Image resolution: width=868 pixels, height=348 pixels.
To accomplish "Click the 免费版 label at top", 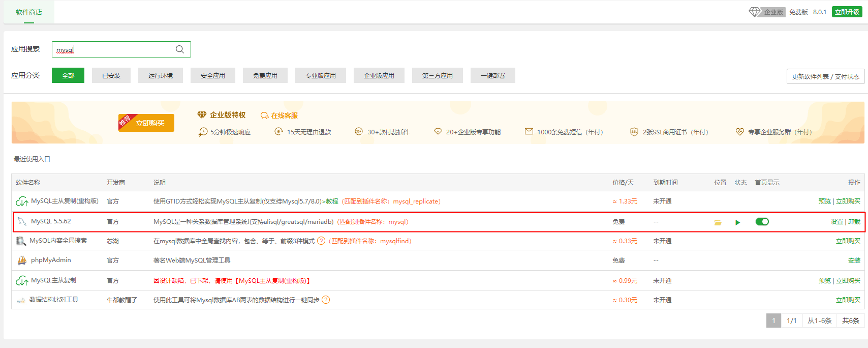I will [x=798, y=12].
